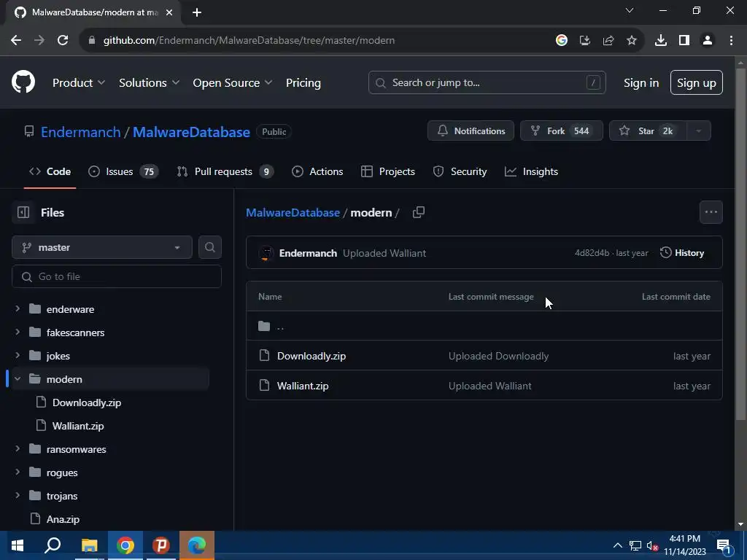Open Downloadly.zip in the file list

click(x=311, y=356)
